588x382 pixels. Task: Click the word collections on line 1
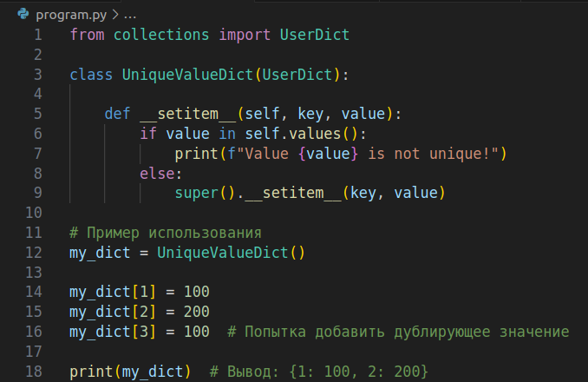pos(161,35)
